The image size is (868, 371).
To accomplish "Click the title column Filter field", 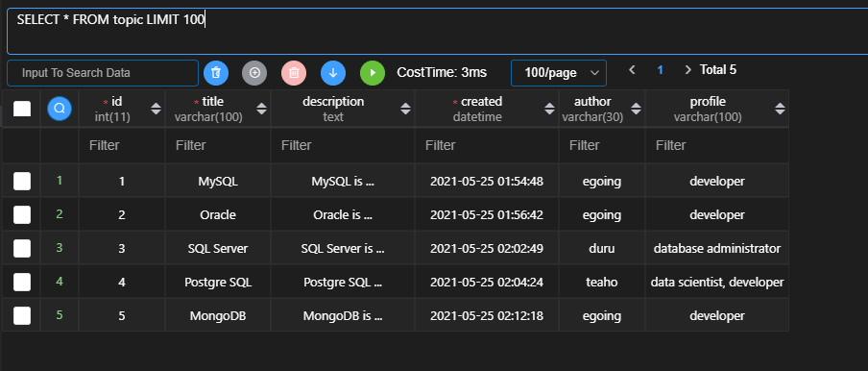I will click(218, 146).
